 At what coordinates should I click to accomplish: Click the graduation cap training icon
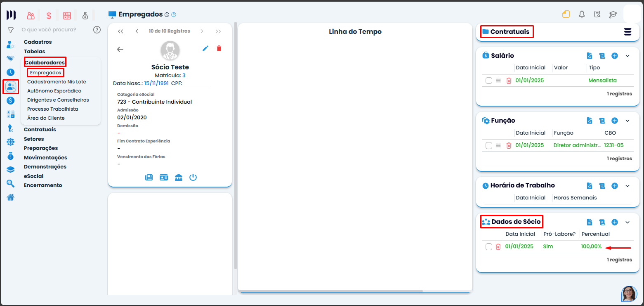point(613,14)
